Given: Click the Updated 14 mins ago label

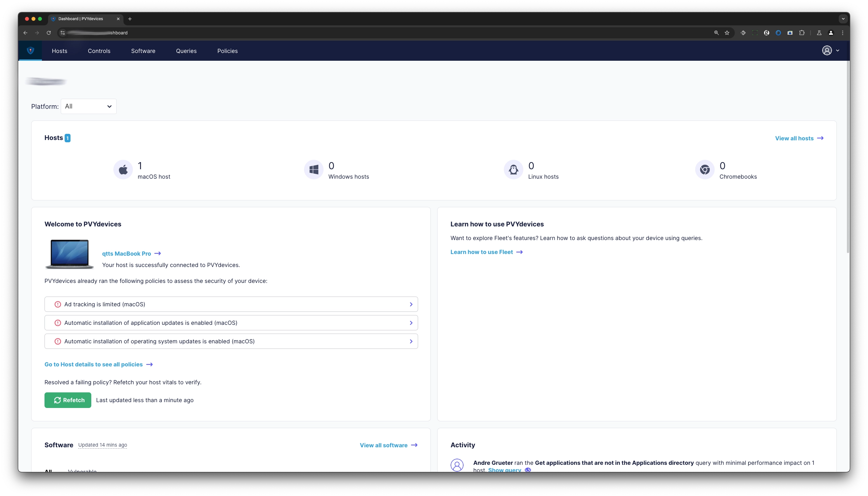Looking at the screenshot, I should [x=103, y=445].
